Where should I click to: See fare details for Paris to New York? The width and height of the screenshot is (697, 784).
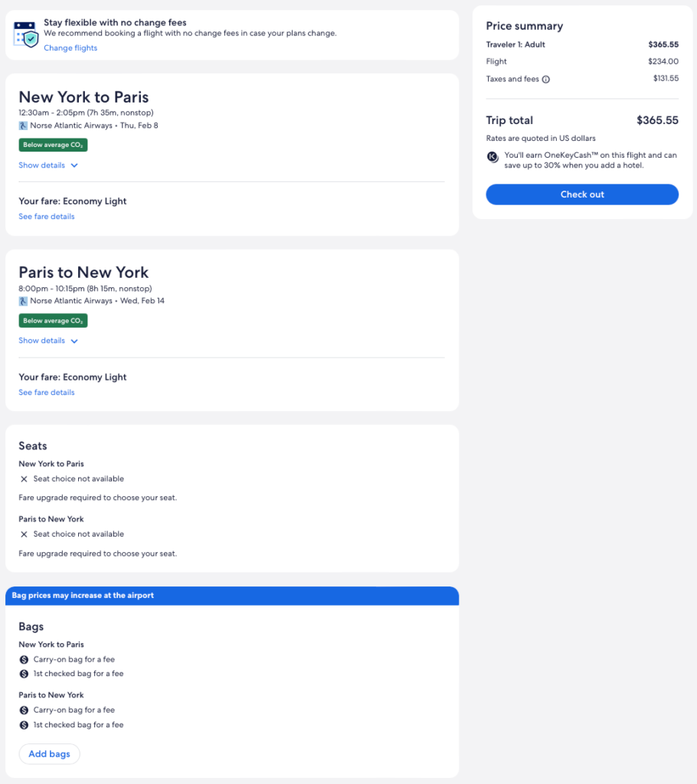[x=47, y=393]
